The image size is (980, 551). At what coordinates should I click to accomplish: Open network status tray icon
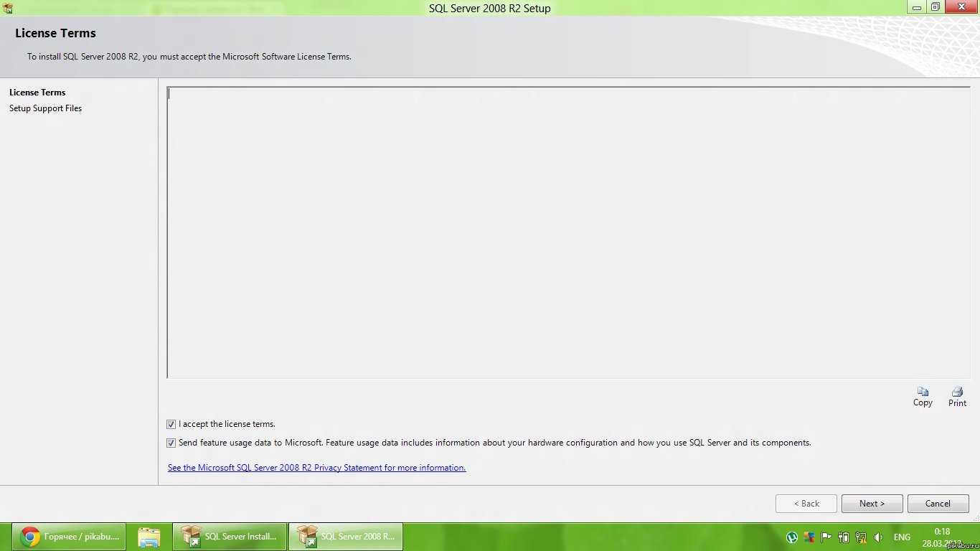pos(861,537)
